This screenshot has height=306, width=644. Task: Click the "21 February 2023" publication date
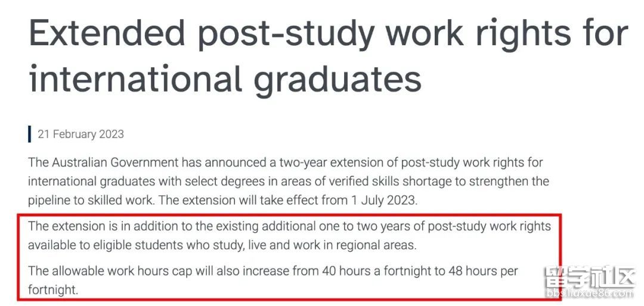tap(81, 134)
